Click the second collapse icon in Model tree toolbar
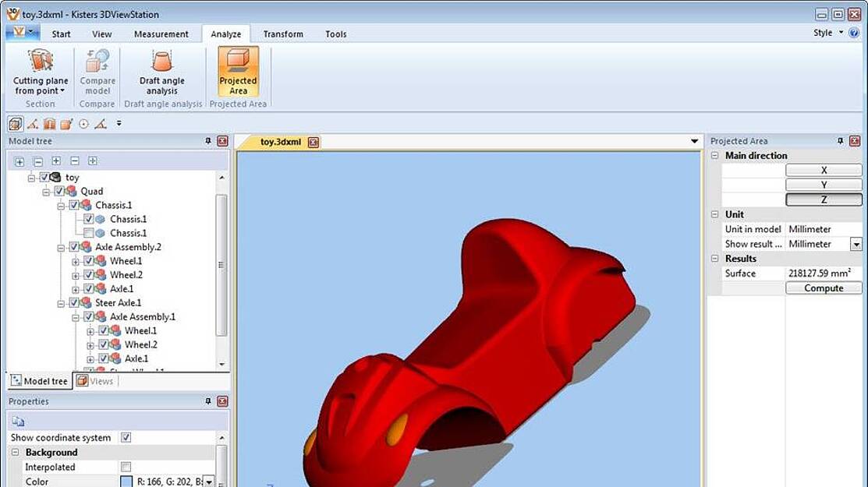Viewport: 868px width, 487px height. click(x=37, y=161)
